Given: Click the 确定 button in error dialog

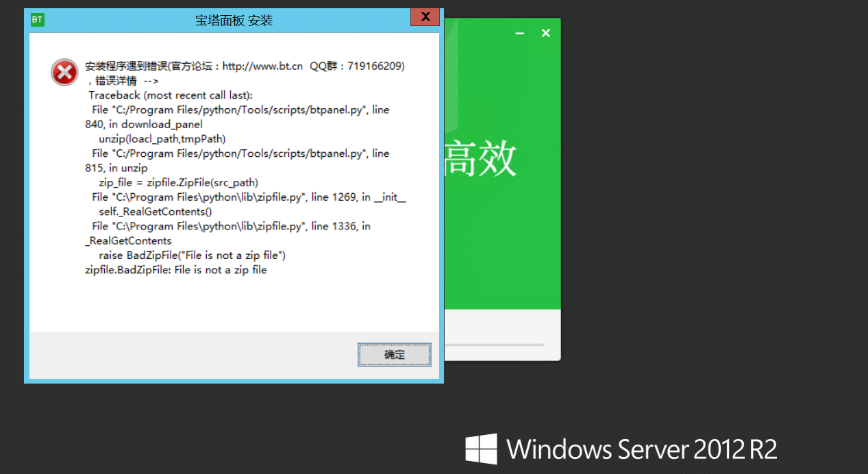Looking at the screenshot, I should click(x=395, y=355).
